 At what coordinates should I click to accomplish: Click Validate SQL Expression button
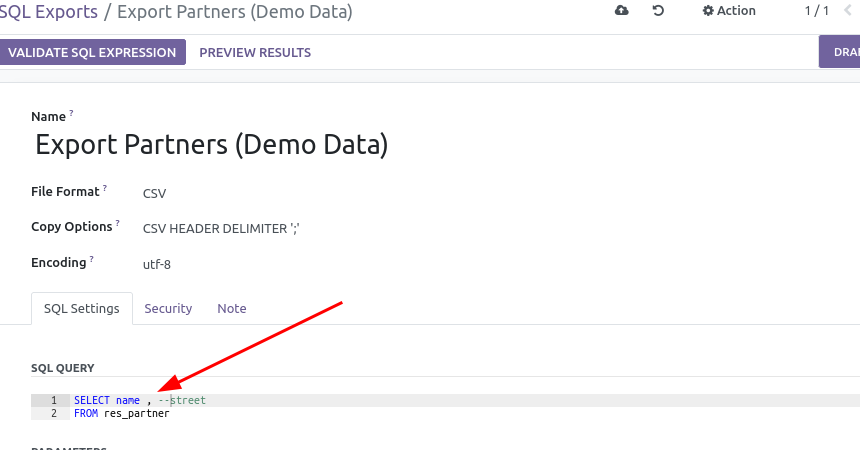point(92,52)
